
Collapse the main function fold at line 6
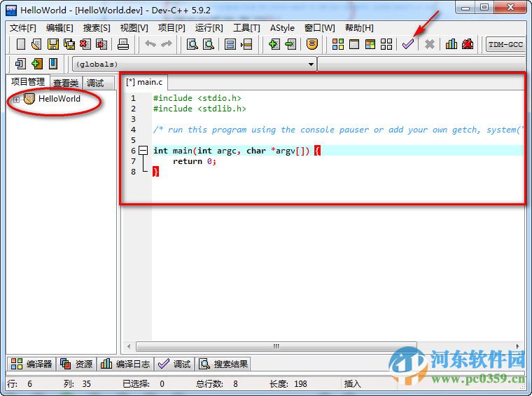click(x=143, y=151)
